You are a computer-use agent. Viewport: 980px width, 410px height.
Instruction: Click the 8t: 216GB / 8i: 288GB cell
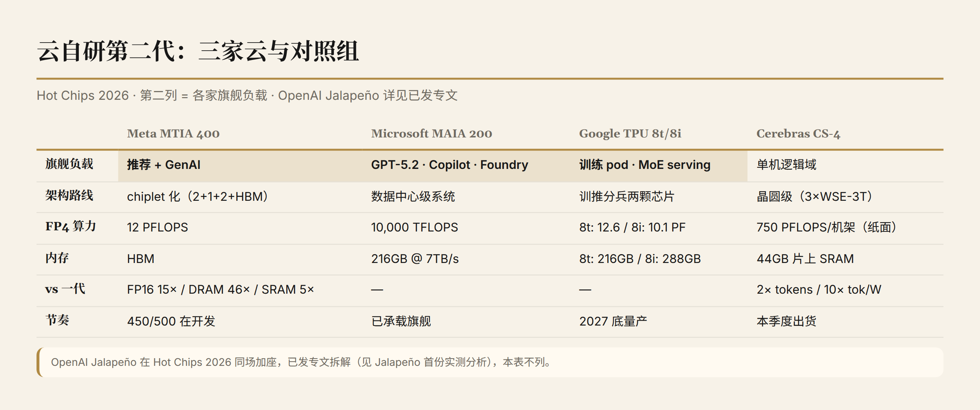point(659,260)
